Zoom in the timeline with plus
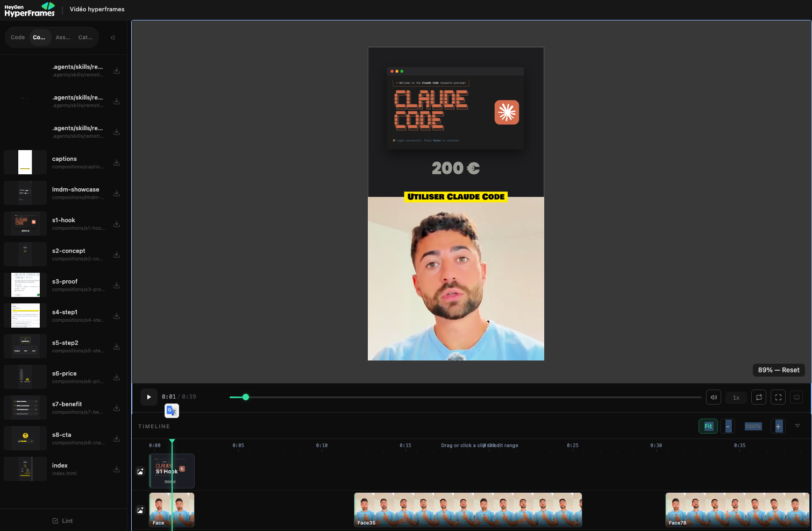This screenshot has height=531, width=812. (778, 426)
